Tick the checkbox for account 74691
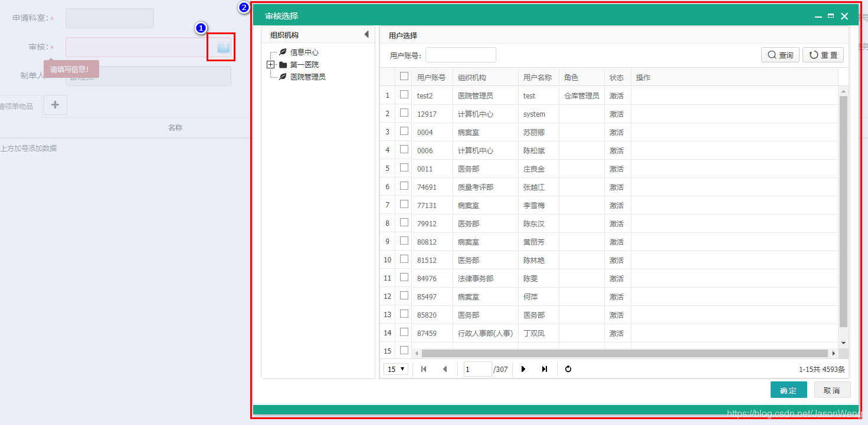Image resolution: width=868 pixels, height=425 pixels. click(x=404, y=186)
